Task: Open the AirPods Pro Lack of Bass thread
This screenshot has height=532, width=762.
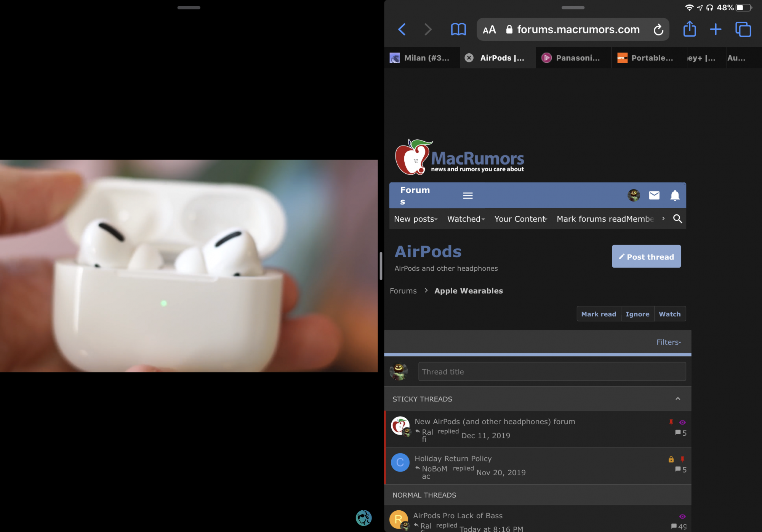Action: [x=458, y=516]
